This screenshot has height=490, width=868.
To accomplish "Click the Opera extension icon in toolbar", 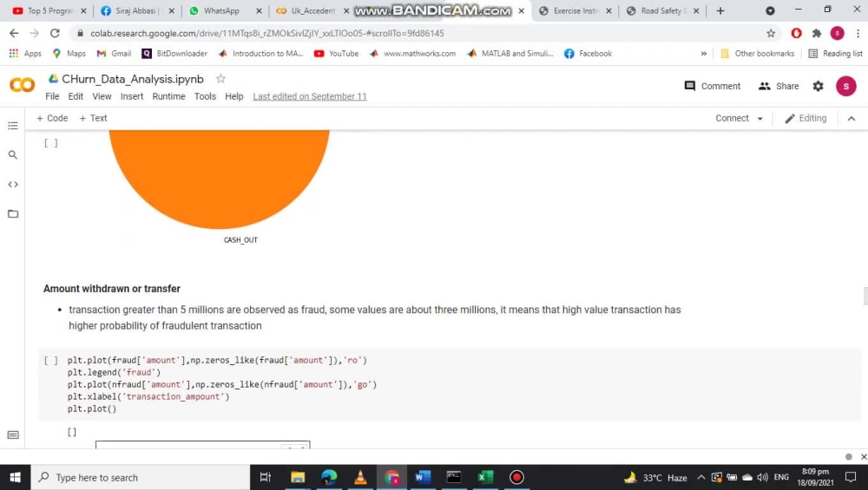I will [796, 33].
